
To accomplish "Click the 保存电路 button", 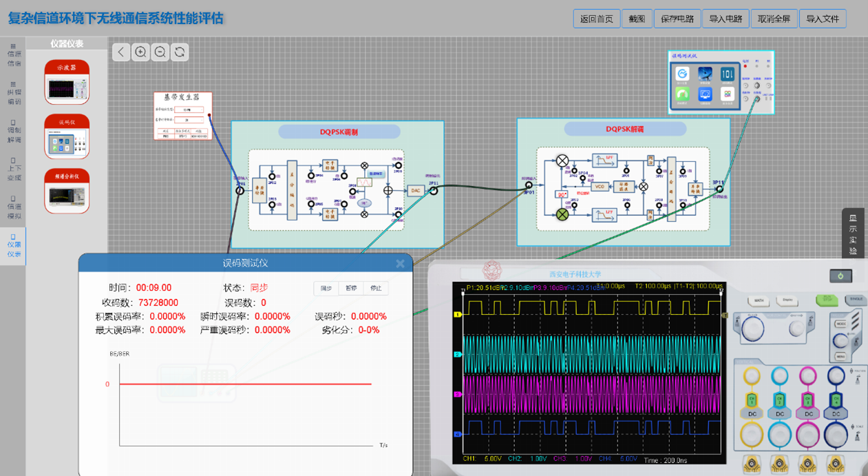I will click(677, 19).
